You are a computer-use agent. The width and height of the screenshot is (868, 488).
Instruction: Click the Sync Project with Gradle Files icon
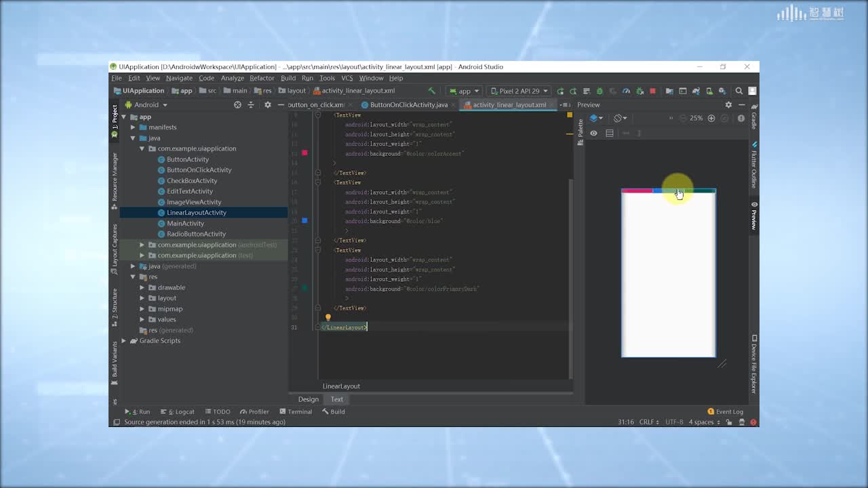[x=696, y=91]
